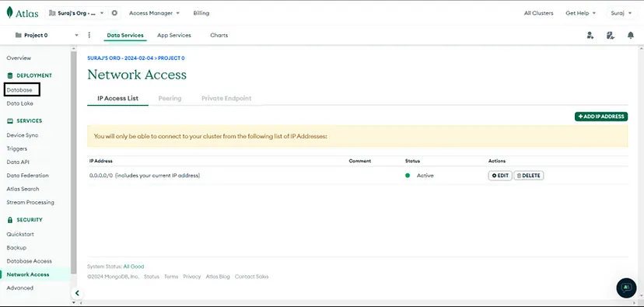This screenshot has width=644, height=307.
Task: Open footer Terms link
Action: point(171,277)
